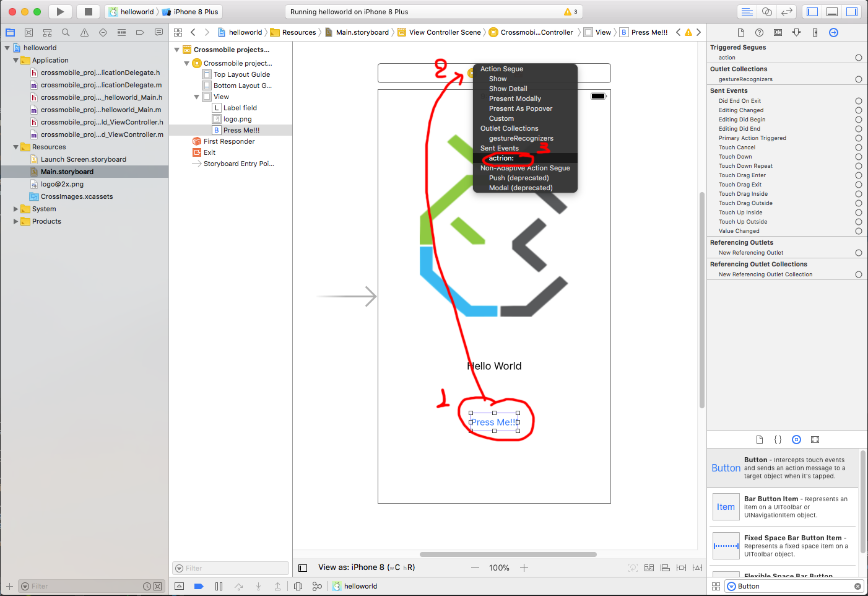
Task: Zoom out with the minus icon
Action: pos(475,568)
